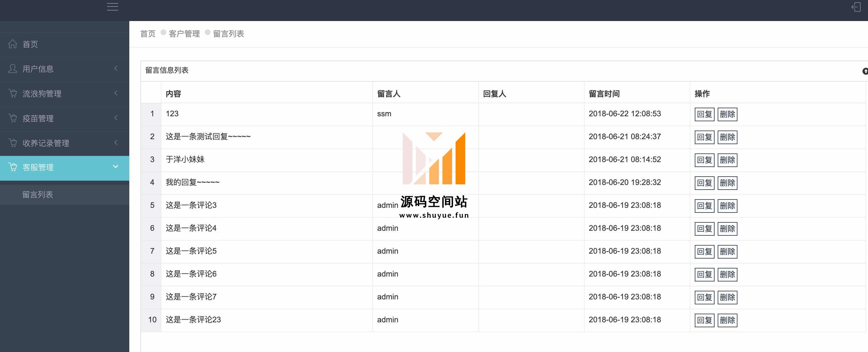This screenshot has width=868, height=352.
Task: Reply to 这是一条评论5
Action: 704,251
